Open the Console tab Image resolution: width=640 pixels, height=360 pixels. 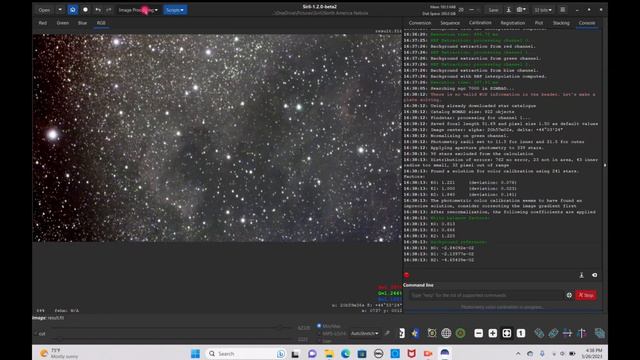(x=587, y=23)
